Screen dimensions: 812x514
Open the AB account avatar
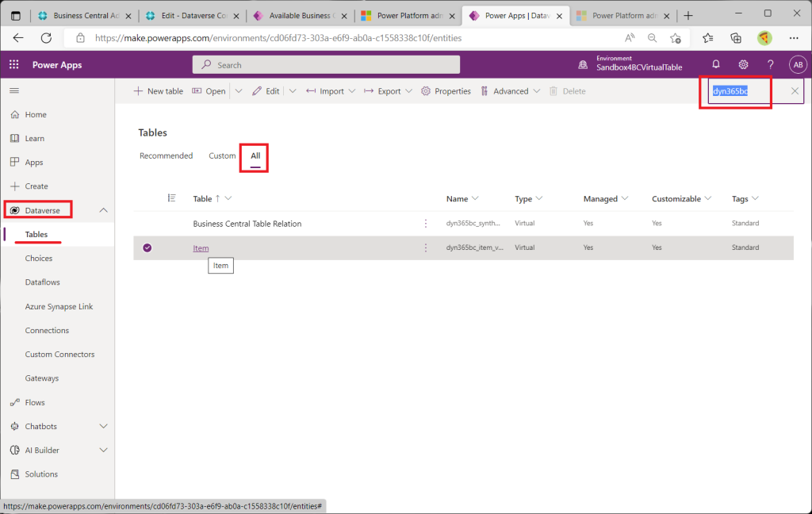coord(798,64)
